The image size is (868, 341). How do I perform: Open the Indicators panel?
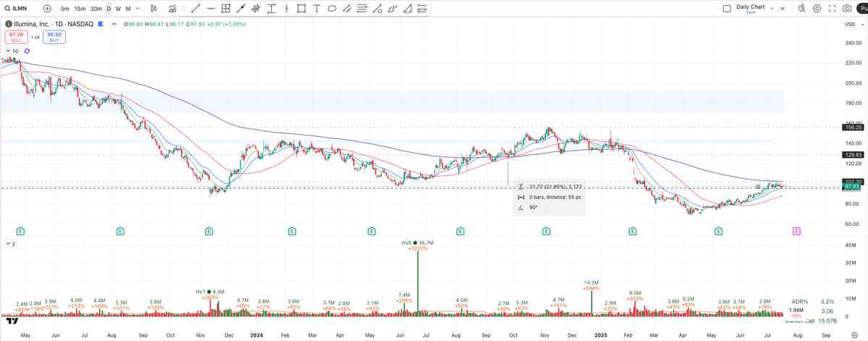coord(172,9)
